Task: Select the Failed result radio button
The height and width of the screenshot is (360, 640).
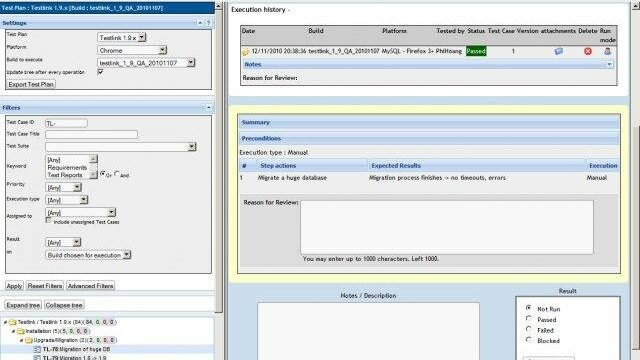Action: 529,329
